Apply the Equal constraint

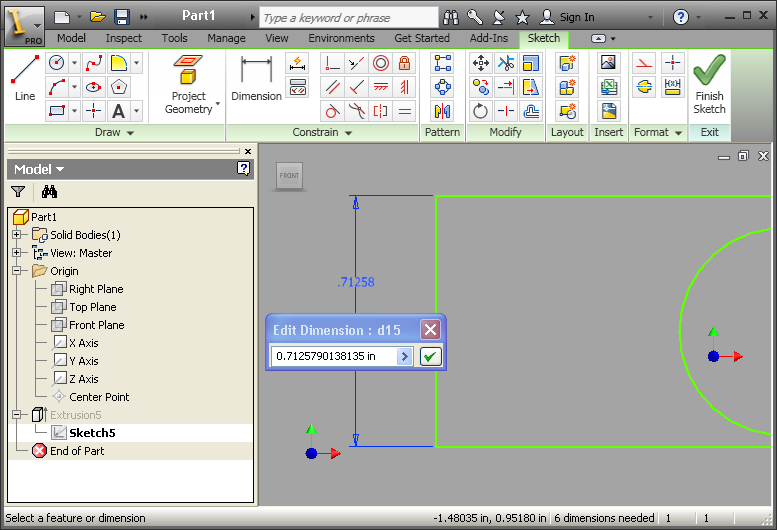tap(404, 111)
